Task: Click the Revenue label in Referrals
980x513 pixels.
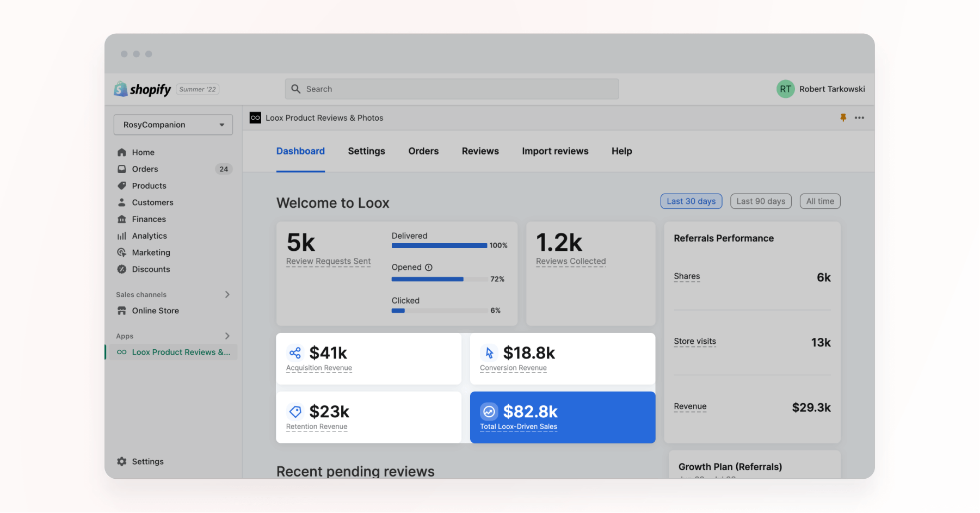Action: [x=690, y=406]
